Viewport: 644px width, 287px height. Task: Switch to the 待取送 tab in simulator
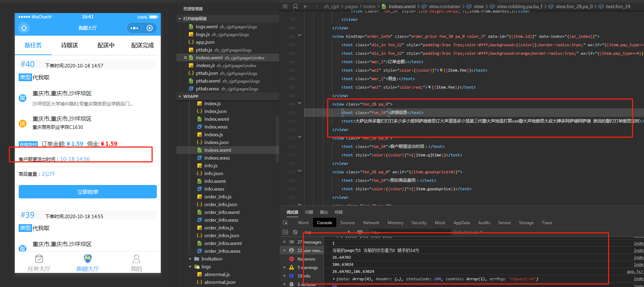coord(69,45)
